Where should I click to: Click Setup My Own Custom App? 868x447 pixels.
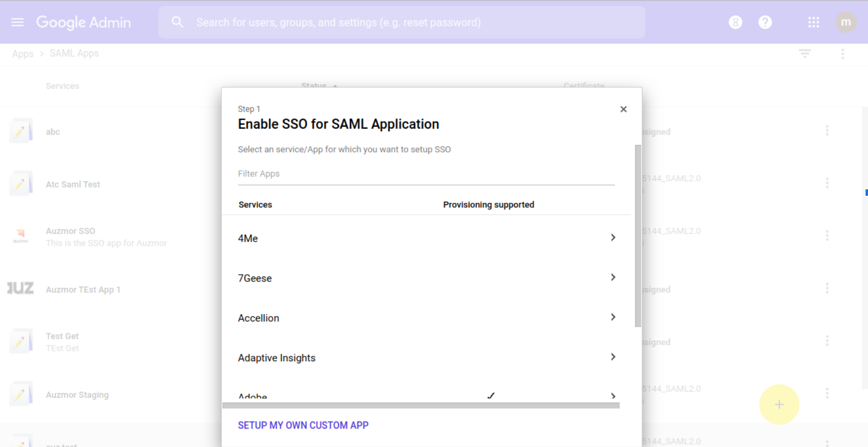303,425
